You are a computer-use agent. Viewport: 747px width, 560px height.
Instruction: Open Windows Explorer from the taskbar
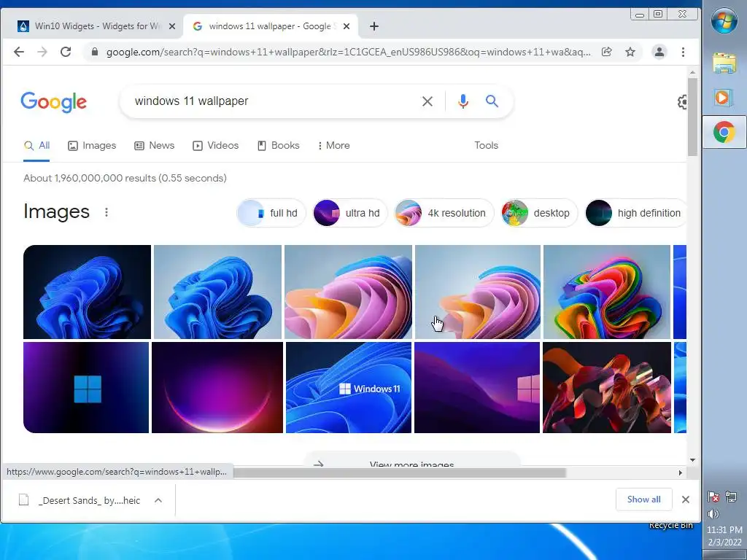tap(724, 63)
